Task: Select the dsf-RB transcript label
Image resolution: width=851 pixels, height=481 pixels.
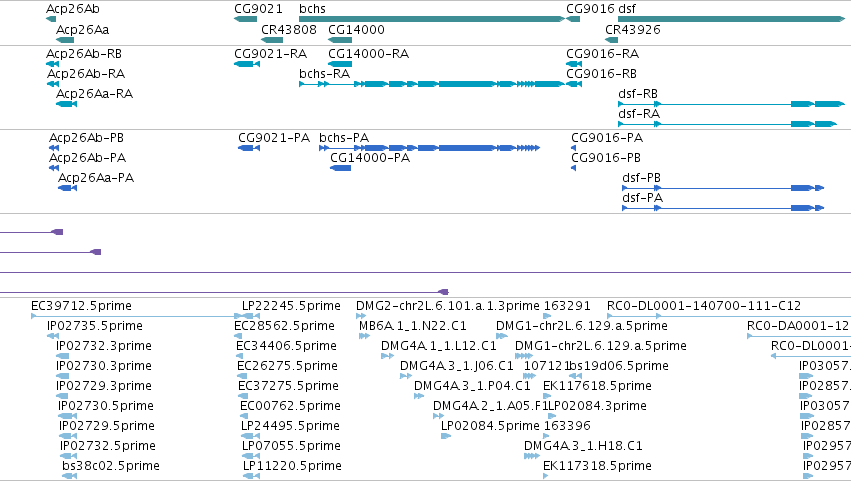Action: [638, 93]
